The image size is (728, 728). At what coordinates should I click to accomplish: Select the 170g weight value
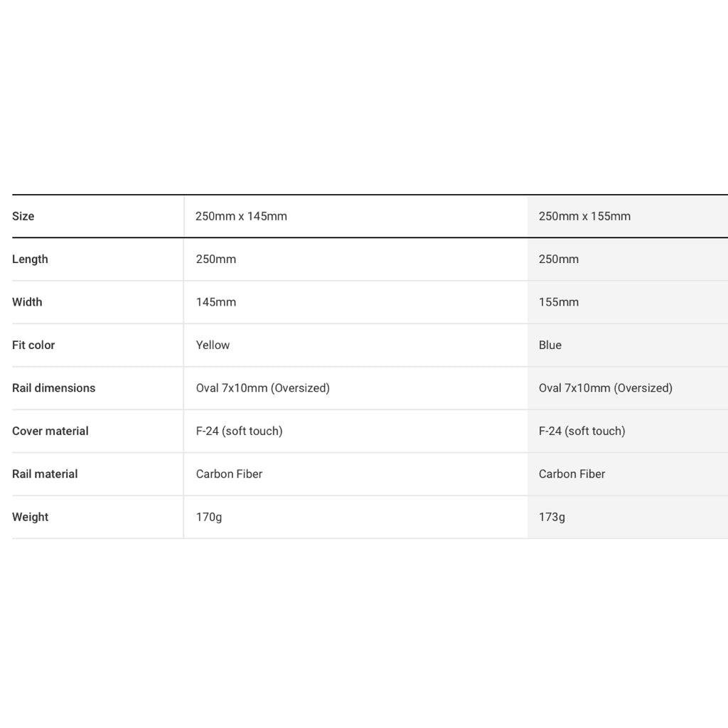[x=209, y=517]
